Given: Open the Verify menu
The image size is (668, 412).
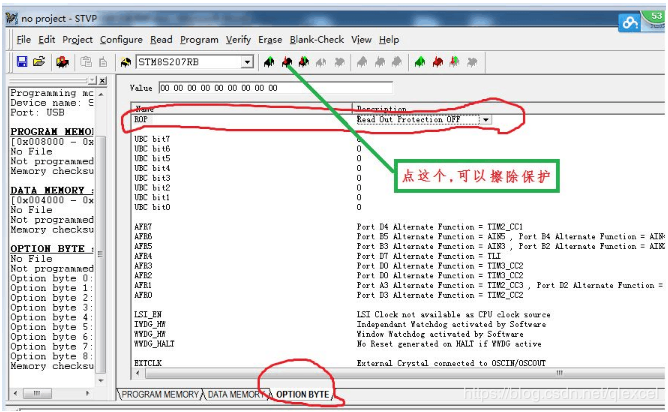Looking at the screenshot, I should [x=238, y=40].
